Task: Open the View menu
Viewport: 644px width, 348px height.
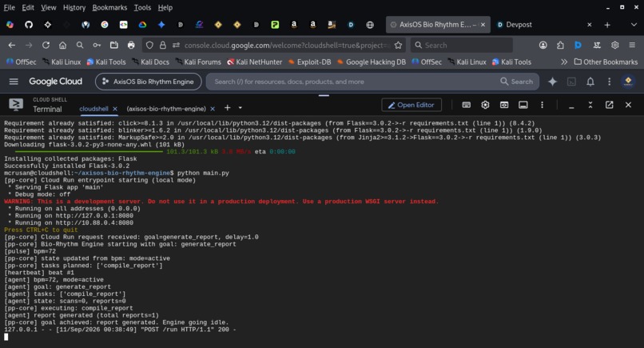Action: coord(49,7)
